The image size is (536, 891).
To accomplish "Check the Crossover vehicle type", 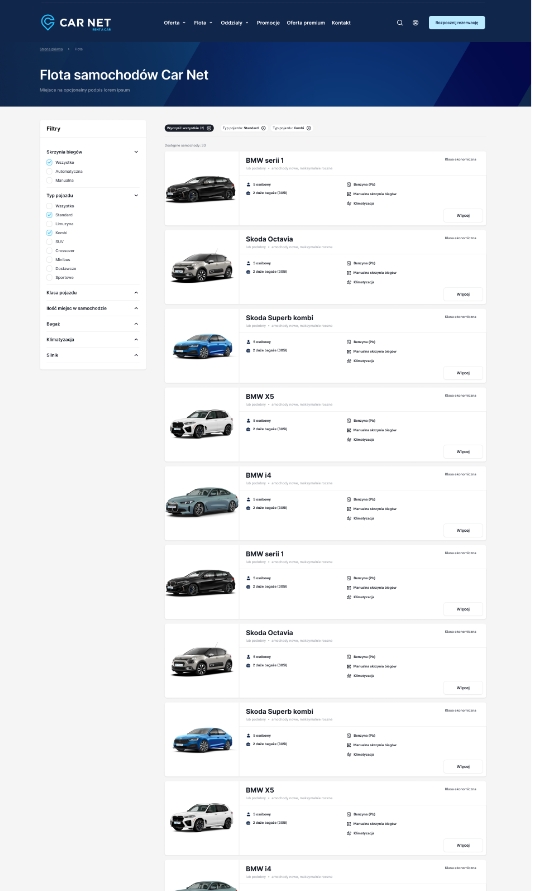I will [49, 251].
